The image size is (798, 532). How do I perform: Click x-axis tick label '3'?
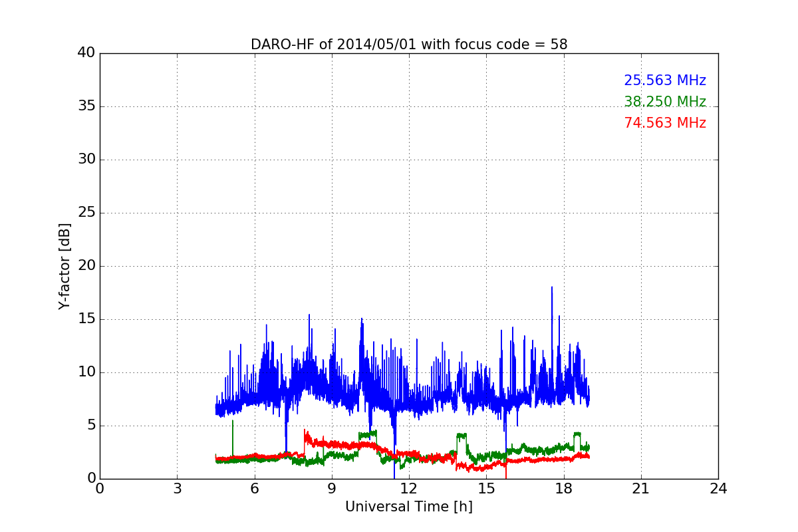tap(177, 488)
